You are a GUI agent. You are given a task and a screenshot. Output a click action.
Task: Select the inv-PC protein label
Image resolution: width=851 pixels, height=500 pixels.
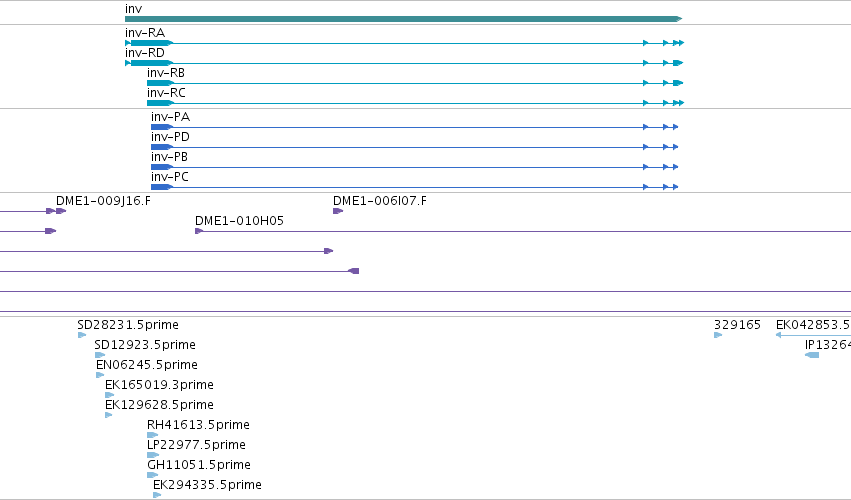coord(170,177)
